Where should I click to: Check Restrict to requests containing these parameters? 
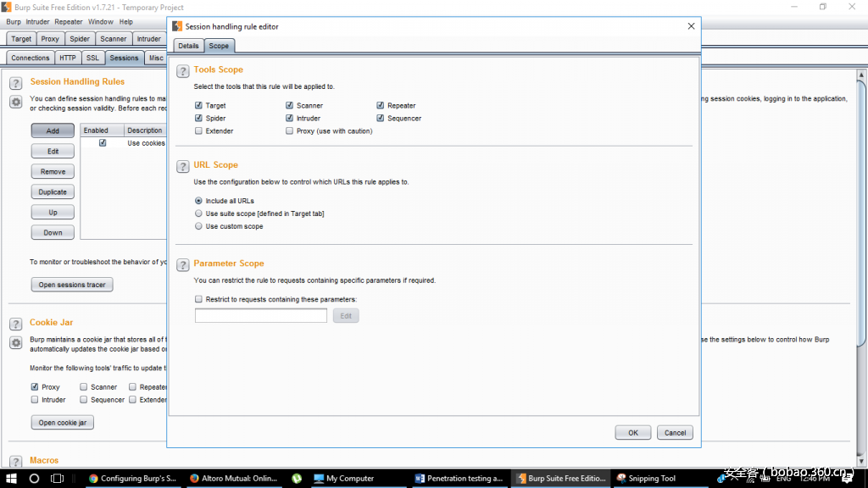pyautogui.click(x=198, y=298)
